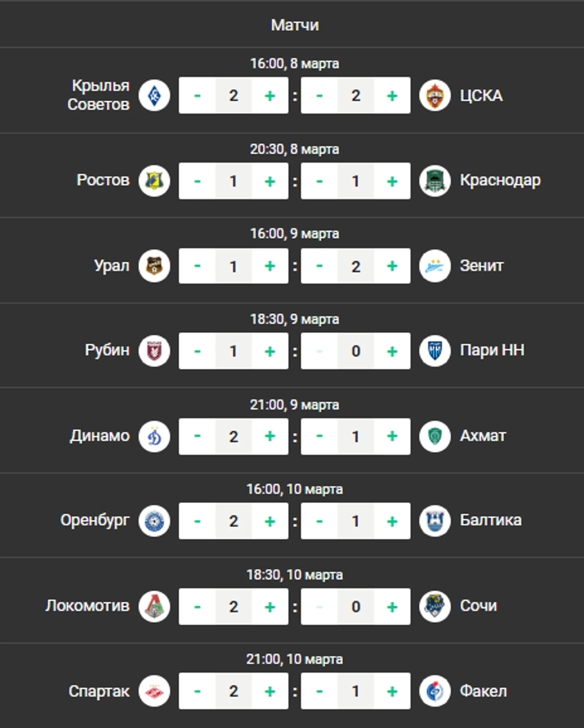Image resolution: width=584 pixels, height=728 pixels.
Task: Increase Krylya Sovetov score with plus
Action: point(270,95)
